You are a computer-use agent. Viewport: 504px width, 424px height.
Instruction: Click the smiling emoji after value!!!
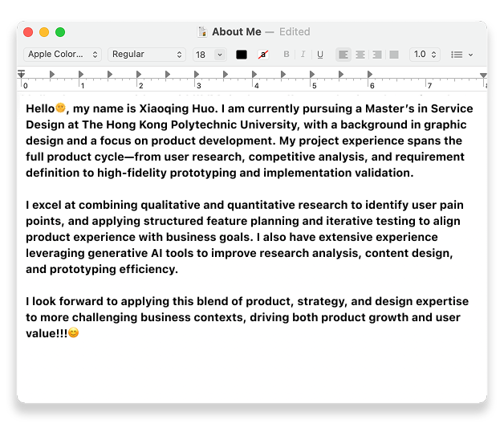click(74, 332)
